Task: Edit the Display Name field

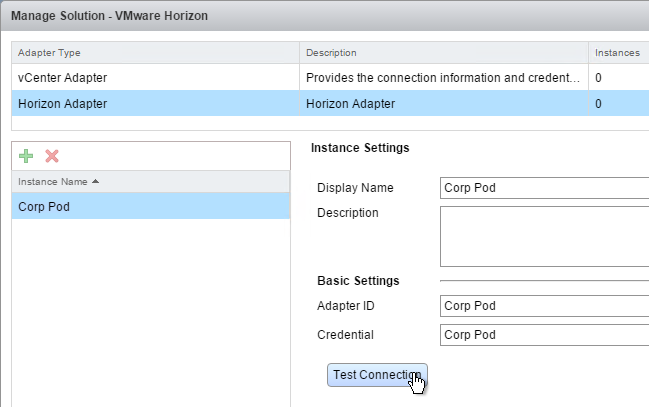Action: (x=544, y=188)
